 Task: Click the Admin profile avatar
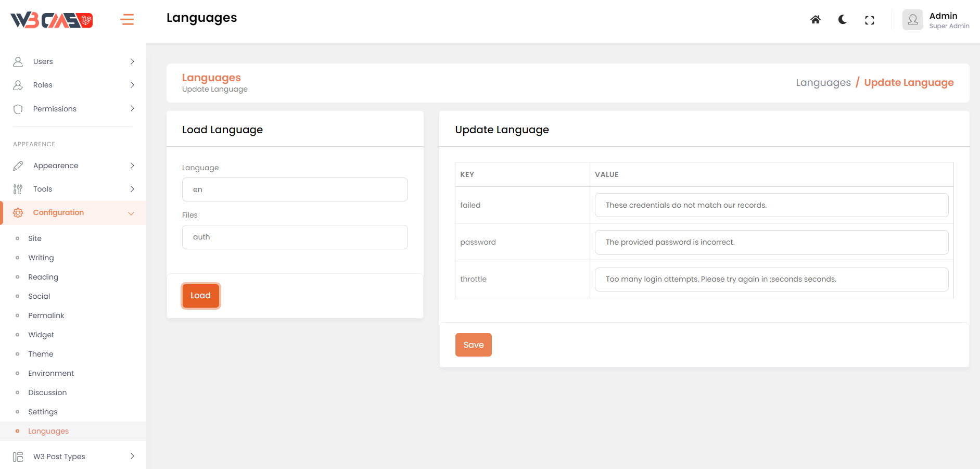[912, 20]
